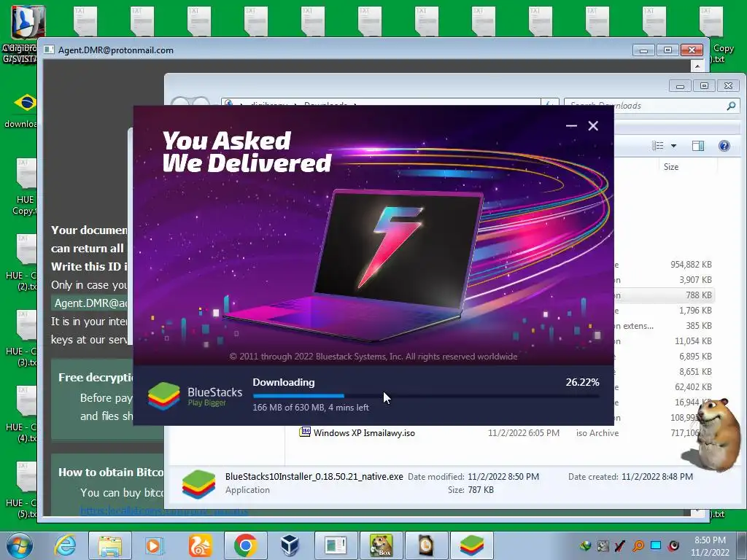
Task: Click the 11,054 KB size cell
Action: point(693,341)
